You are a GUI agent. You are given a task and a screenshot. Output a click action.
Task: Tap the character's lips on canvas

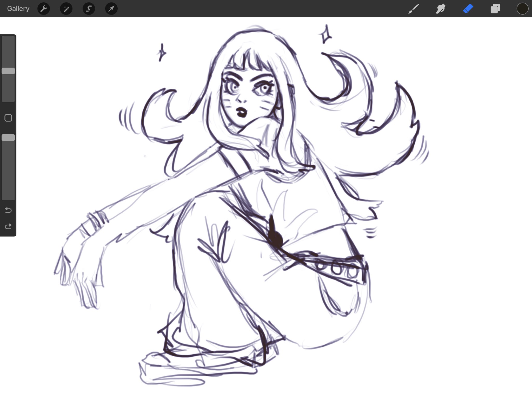pyautogui.click(x=242, y=112)
